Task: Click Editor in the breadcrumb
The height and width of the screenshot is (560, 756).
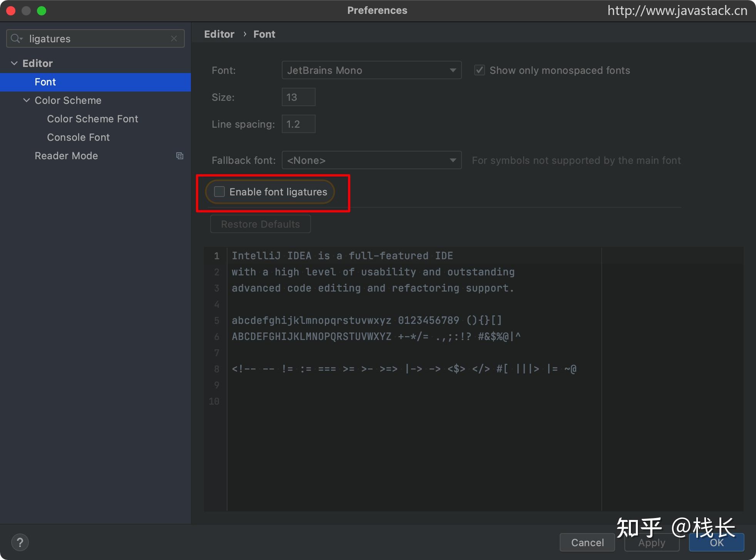Action: tap(219, 34)
